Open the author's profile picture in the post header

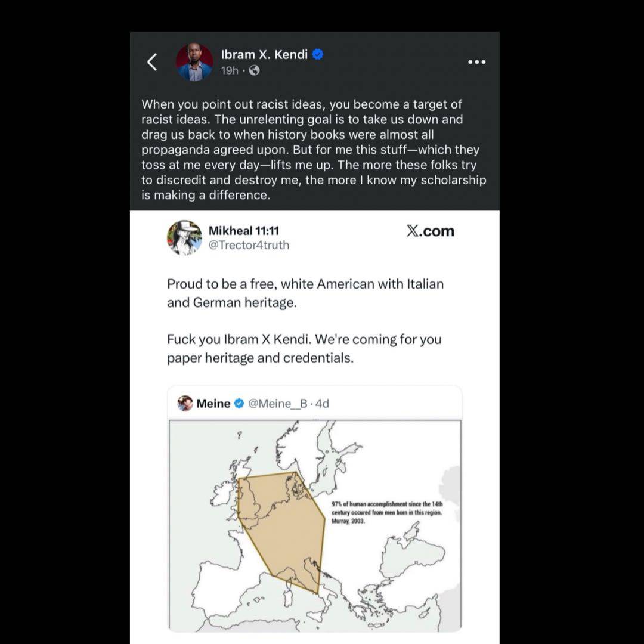pyautogui.click(x=194, y=62)
